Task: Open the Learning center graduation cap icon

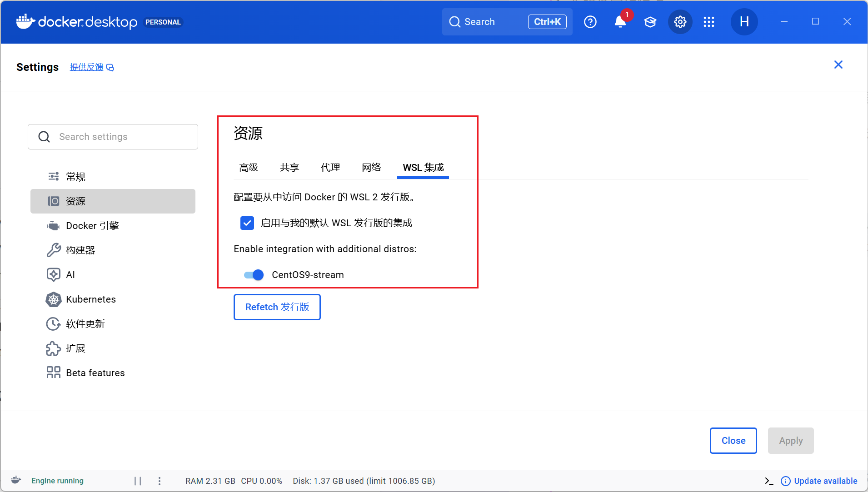Action: point(650,22)
